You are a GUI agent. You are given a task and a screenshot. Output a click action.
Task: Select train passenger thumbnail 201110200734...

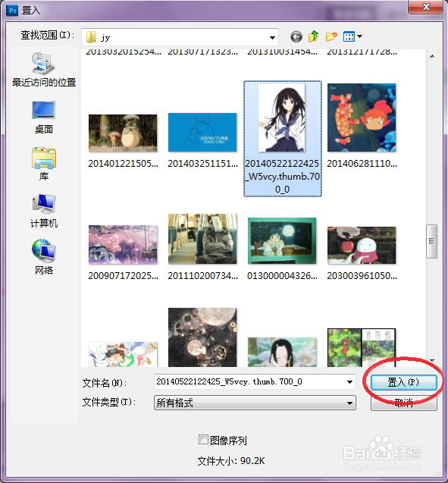click(x=202, y=239)
